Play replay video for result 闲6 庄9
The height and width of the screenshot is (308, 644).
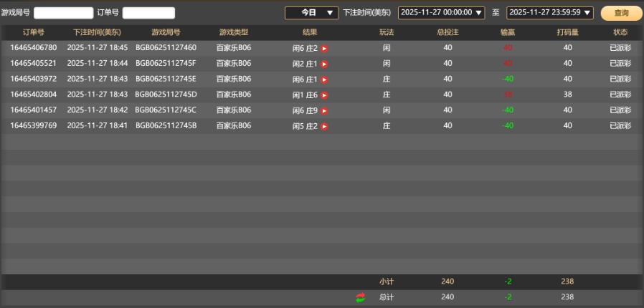coord(324,110)
